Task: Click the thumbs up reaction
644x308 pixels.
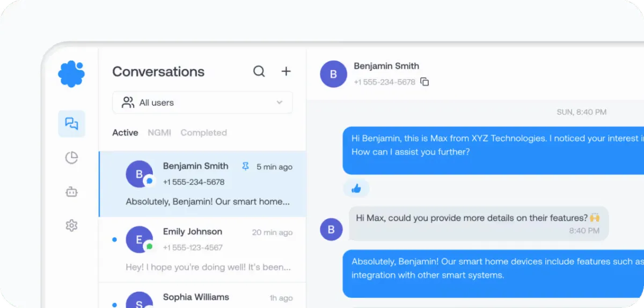Action: click(356, 188)
